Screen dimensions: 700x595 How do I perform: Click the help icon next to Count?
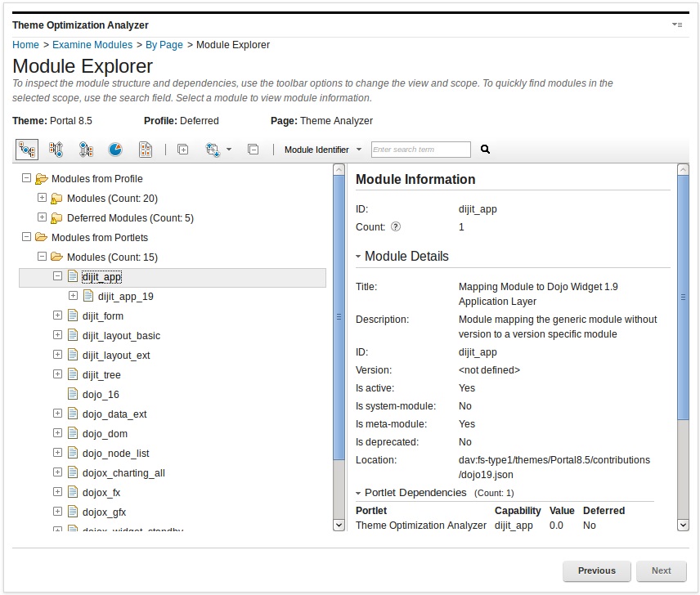tap(396, 226)
